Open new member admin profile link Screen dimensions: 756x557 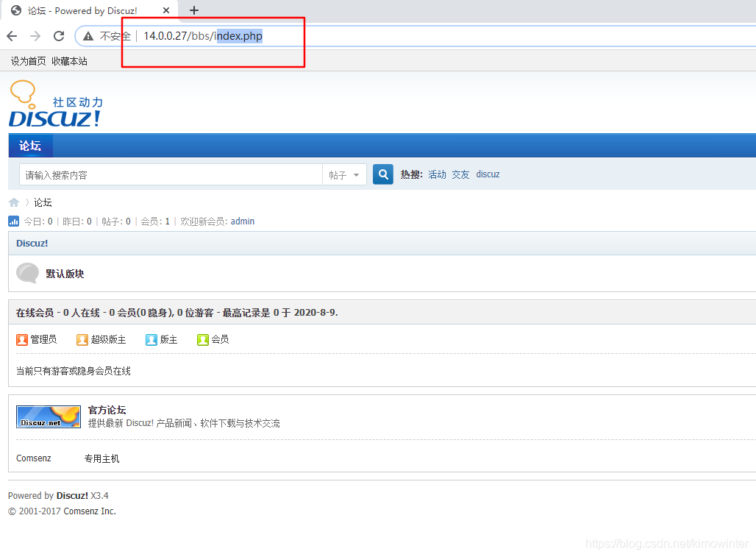[x=243, y=221]
